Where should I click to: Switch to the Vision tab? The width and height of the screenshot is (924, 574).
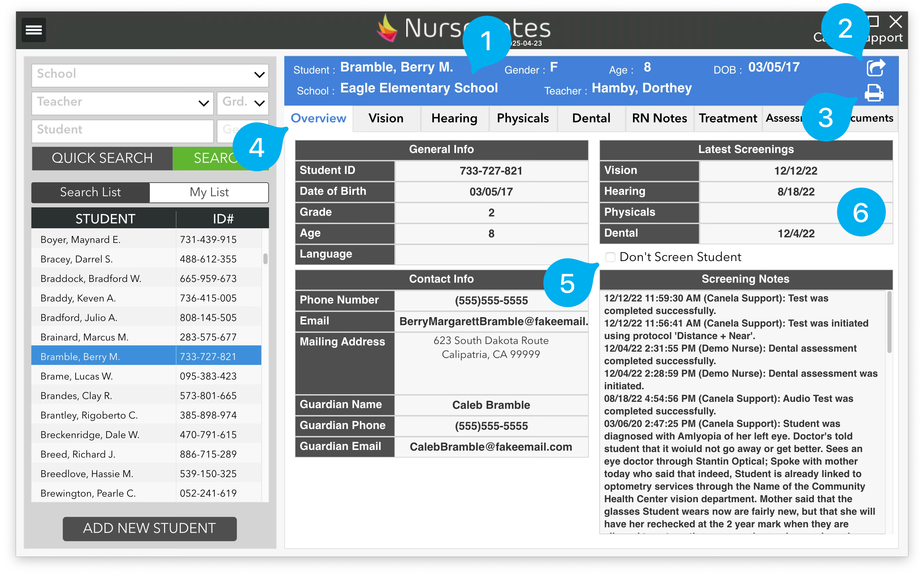pyautogui.click(x=386, y=118)
